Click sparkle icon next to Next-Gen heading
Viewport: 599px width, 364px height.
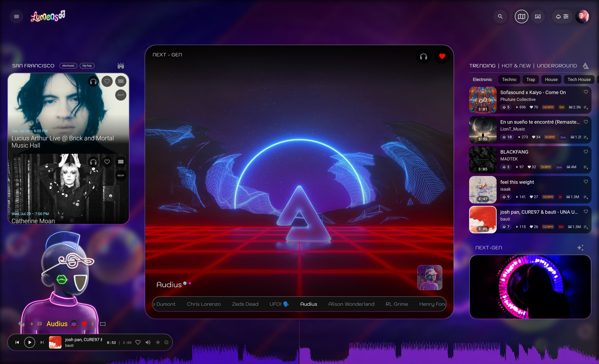[x=580, y=248]
